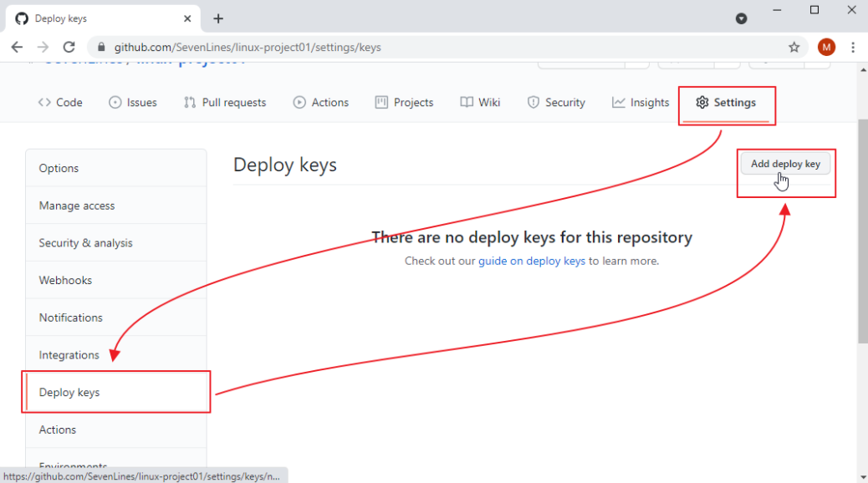Select Webhooks in settings sidebar

point(65,280)
